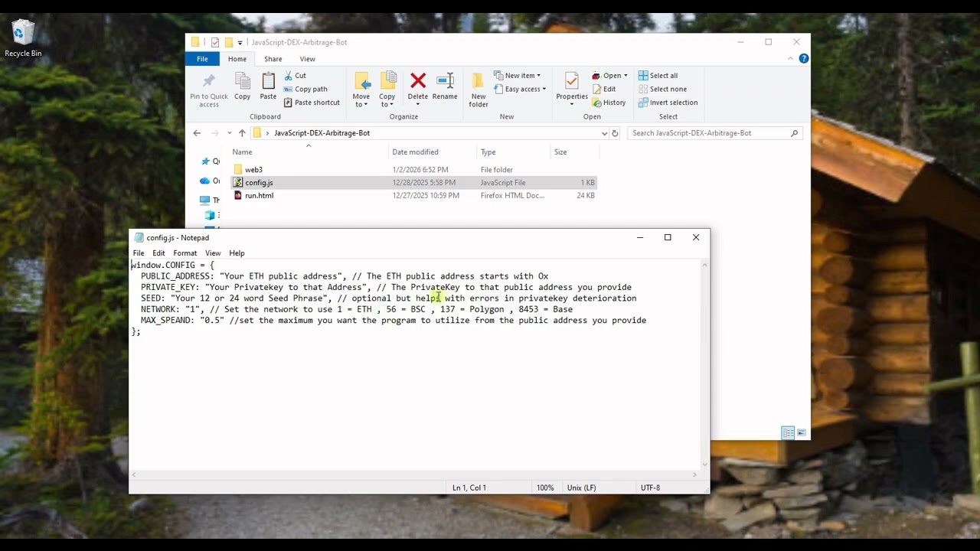Click History in the ribbon Open group
The width and height of the screenshot is (980, 551).
pyautogui.click(x=609, y=103)
